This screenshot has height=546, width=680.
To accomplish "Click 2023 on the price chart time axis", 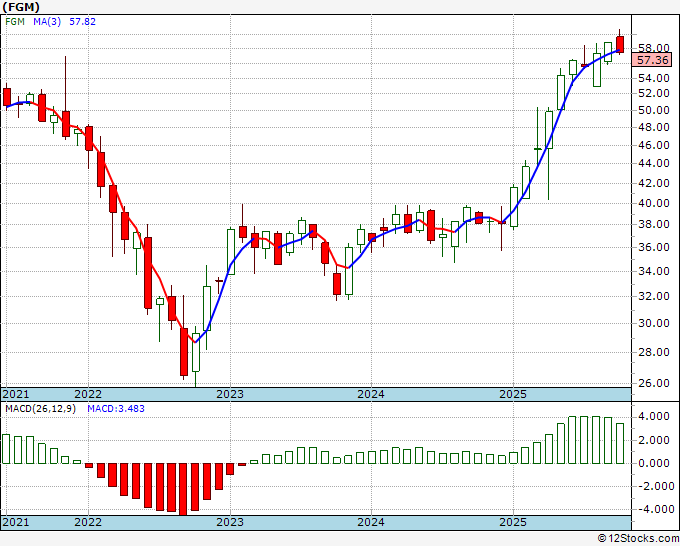I will point(230,394).
